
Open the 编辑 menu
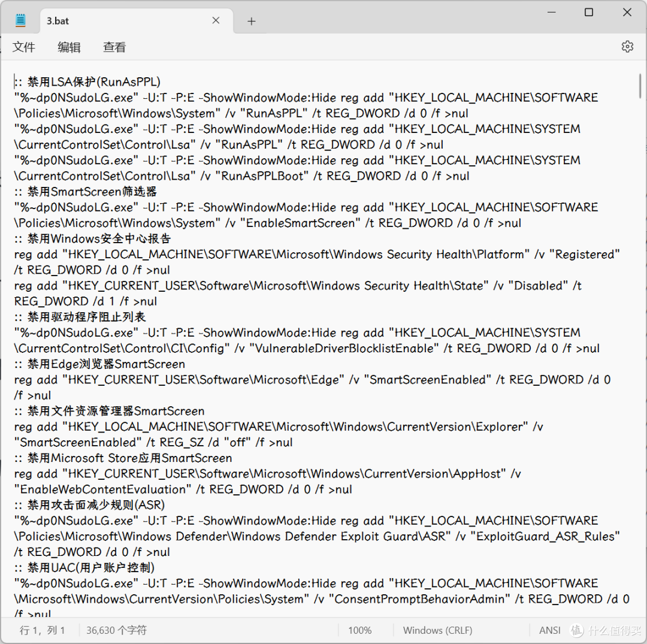point(69,47)
